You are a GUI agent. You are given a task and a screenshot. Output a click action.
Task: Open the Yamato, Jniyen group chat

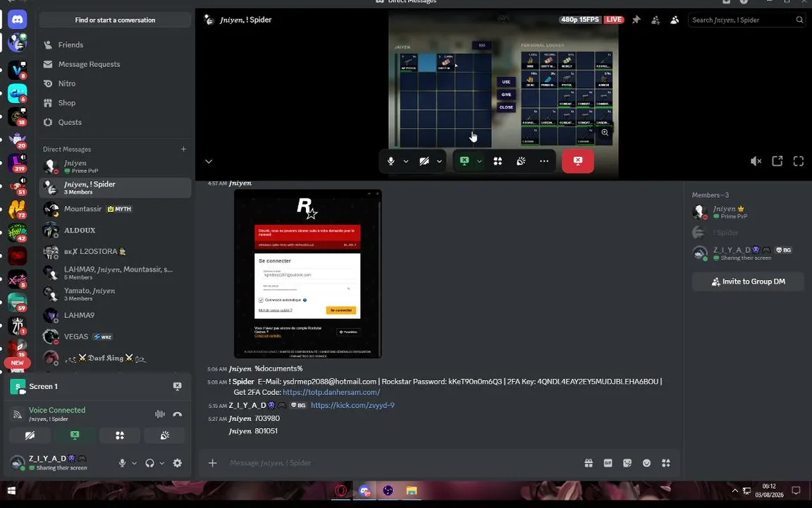click(x=115, y=294)
